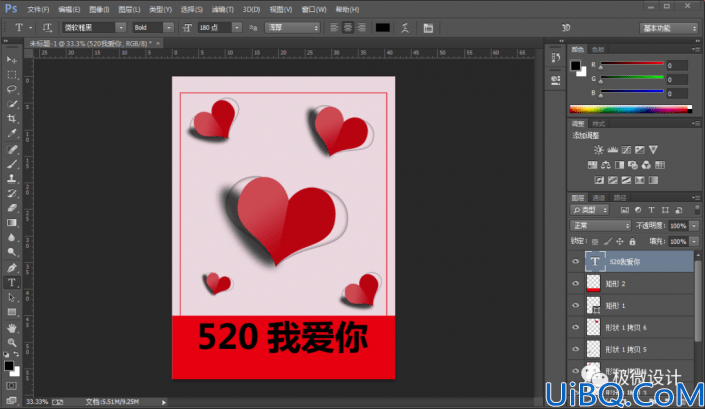705x409 pixels.
Task: Select the Blur tool
Action: click(x=12, y=237)
